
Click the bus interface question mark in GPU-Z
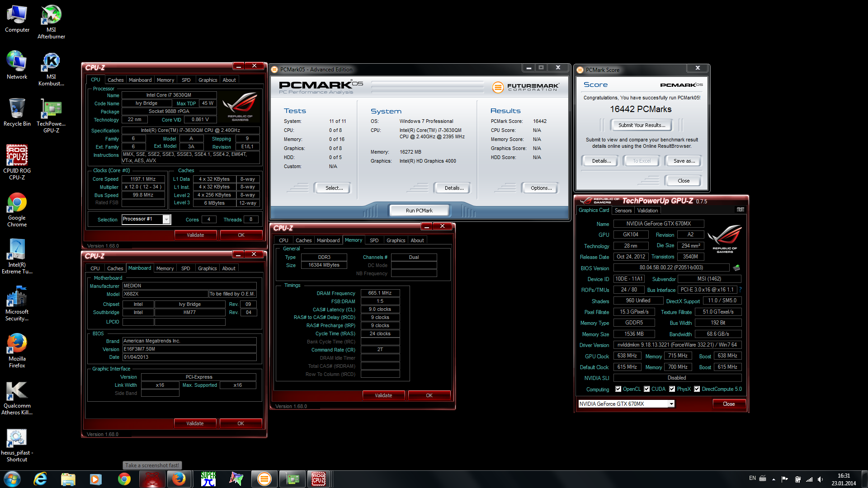[740, 290]
